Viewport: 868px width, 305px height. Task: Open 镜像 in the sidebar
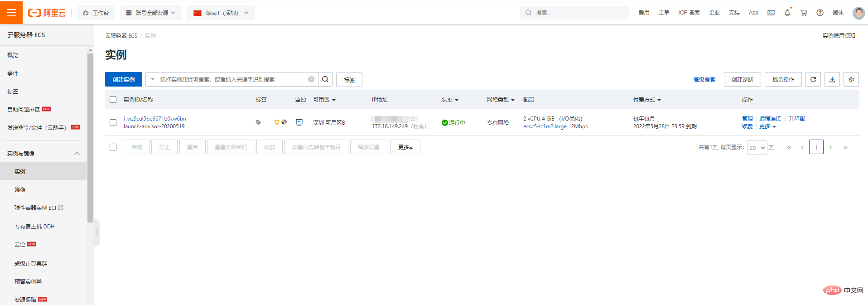pyautogui.click(x=20, y=190)
